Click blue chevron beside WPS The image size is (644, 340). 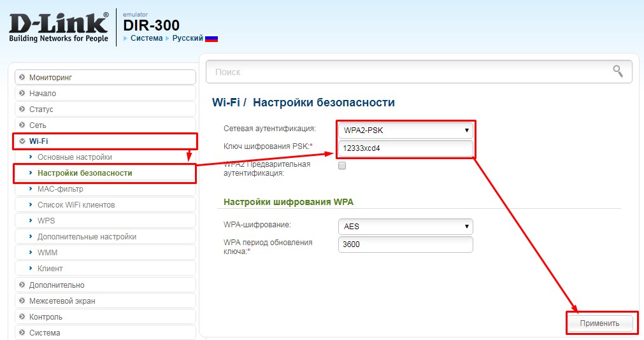pos(31,220)
